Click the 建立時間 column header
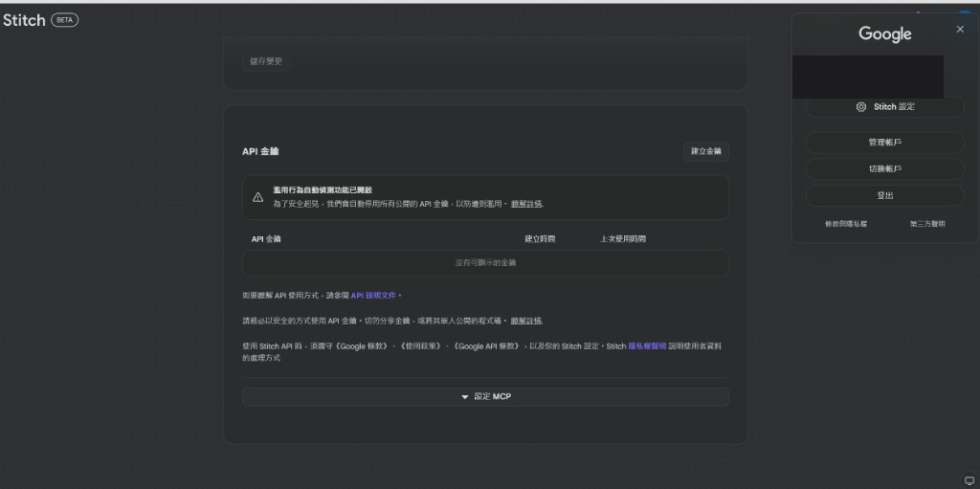Image resolution: width=980 pixels, height=489 pixels. click(x=540, y=239)
